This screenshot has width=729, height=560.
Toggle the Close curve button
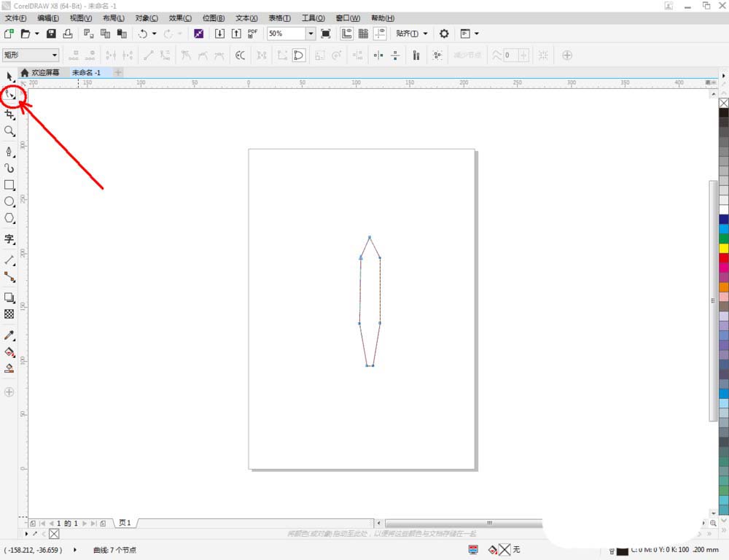click(298, 55)
